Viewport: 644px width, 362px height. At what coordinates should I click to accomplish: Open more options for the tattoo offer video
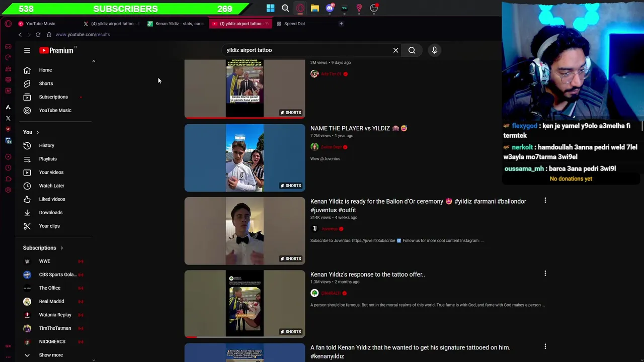(x=545, y=274)
